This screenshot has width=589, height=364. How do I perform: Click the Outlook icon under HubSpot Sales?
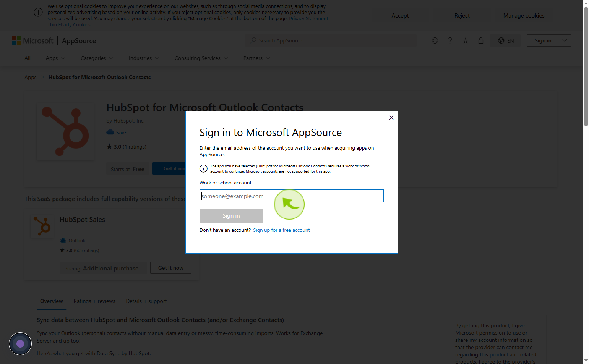(63, 240)
